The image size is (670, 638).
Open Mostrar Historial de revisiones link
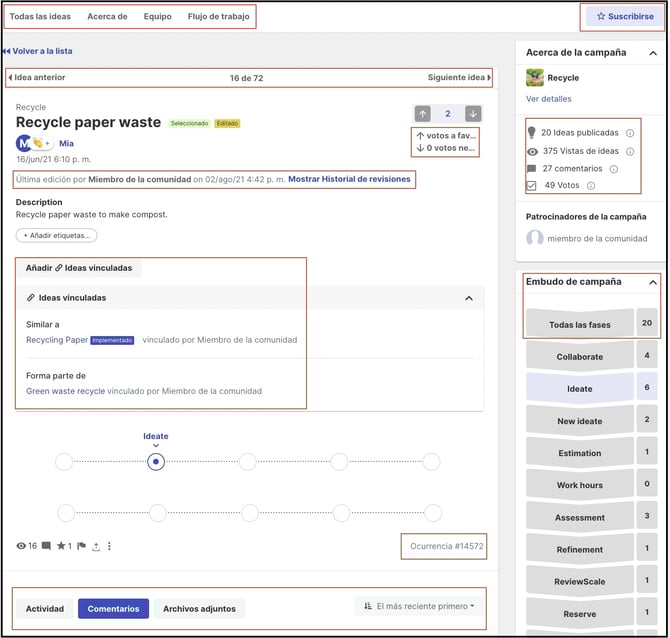tap(349, 179)
